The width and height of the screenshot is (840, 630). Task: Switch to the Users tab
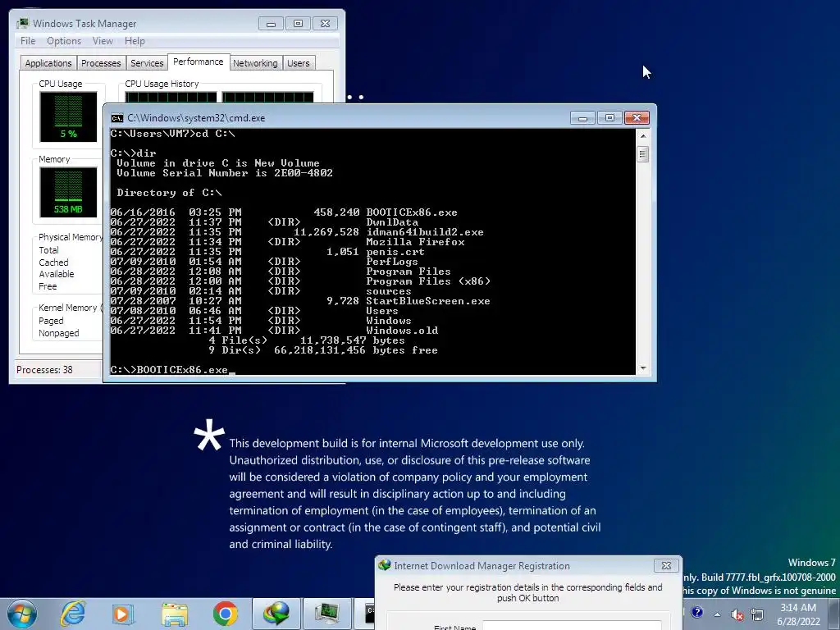tap(298, 63)
